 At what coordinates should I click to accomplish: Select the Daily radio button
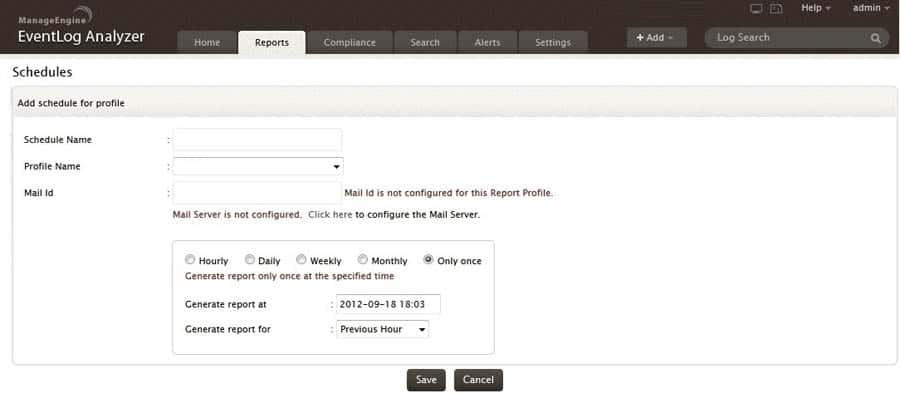[x=249, y=259]
